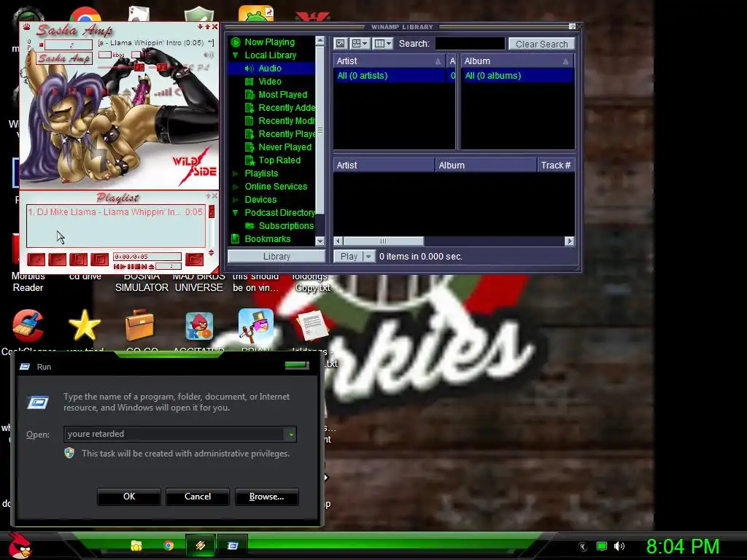Click play in playlist mini controls
Image resolution: width=747 pixels, height=560 pixels.
pyautogui.click(x=123, y=267)
